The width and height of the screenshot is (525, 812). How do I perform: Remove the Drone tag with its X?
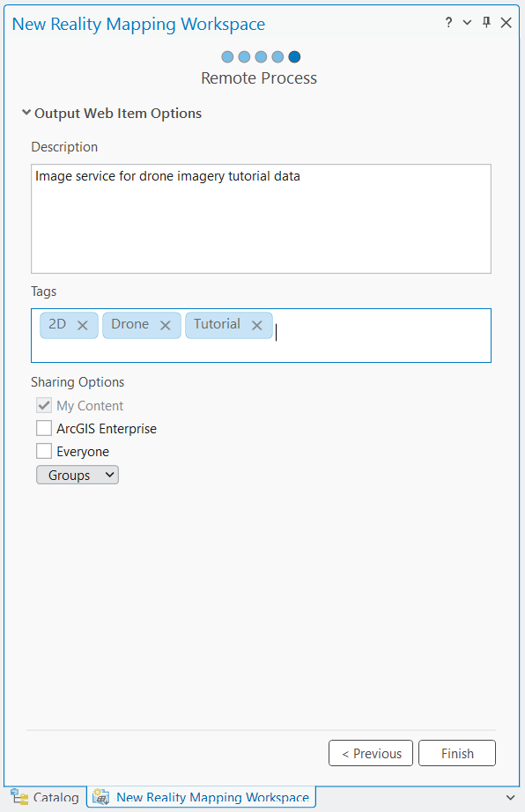pos(165,325)
